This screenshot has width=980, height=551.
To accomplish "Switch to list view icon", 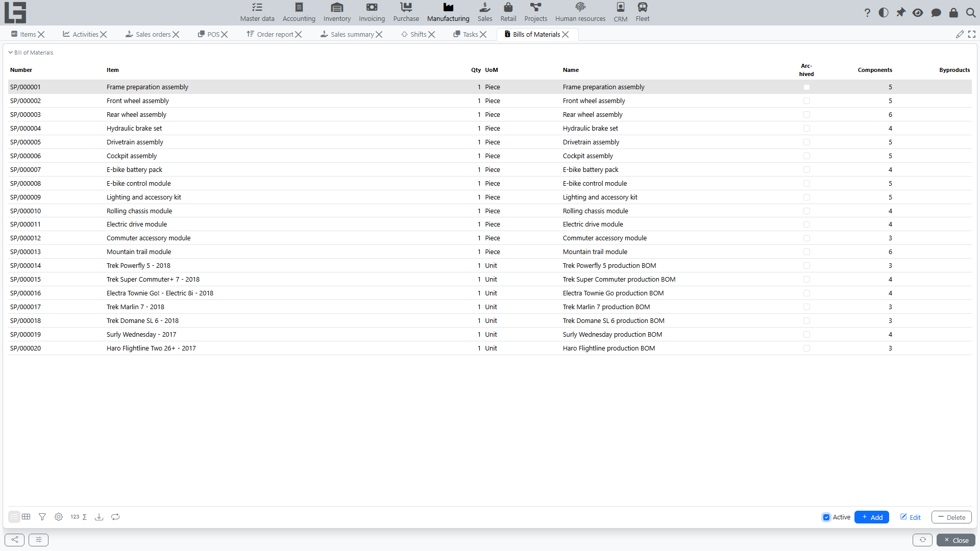I will pyautogui.click(x=14, y=517).
